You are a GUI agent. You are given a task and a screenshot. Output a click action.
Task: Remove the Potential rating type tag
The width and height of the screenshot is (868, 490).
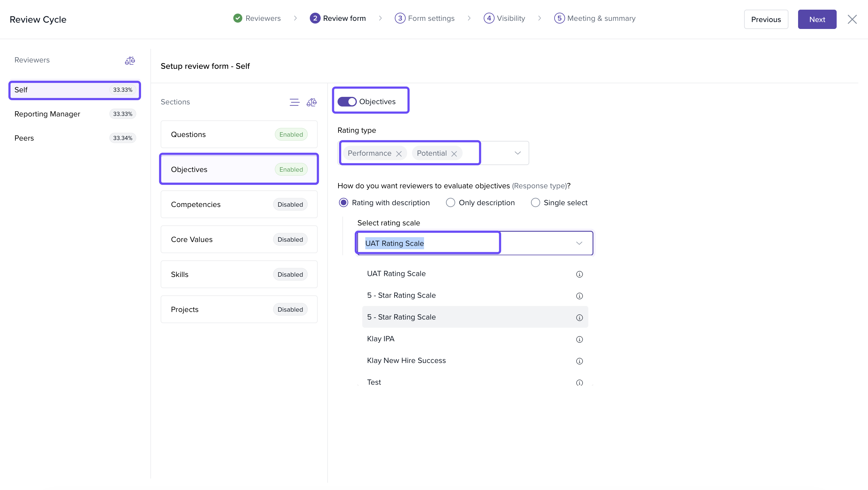454,154
